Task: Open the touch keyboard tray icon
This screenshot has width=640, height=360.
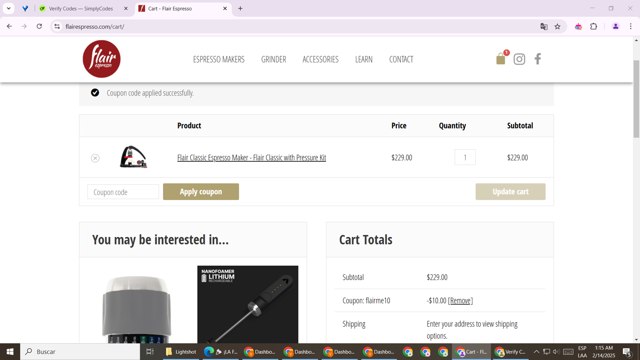Action: point(568,351)
